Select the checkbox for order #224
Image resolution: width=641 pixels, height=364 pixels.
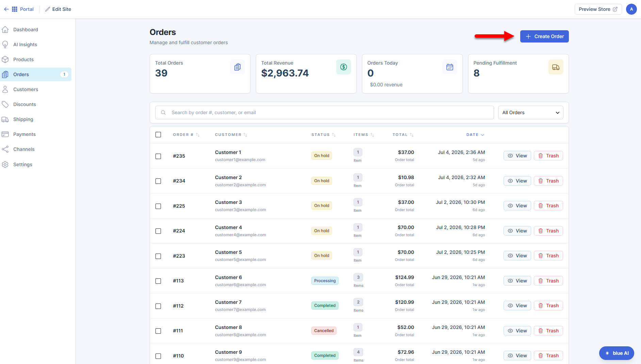[158, 231]
